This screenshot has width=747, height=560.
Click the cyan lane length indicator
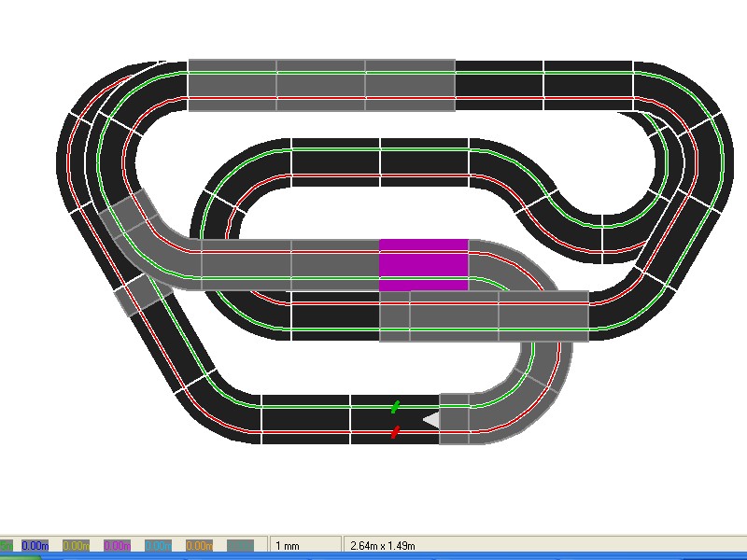click(158, 545)
